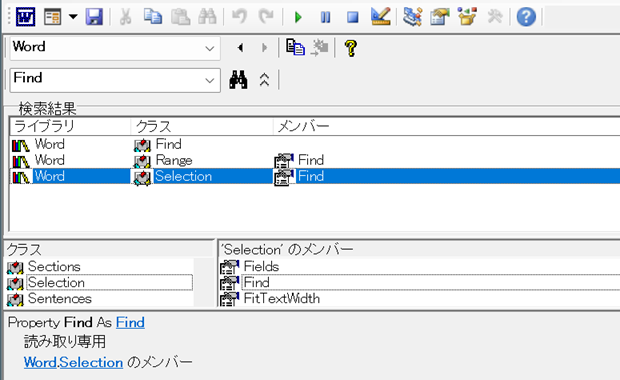Click the yellow Help question mark icon
620x380 pixels.
tap(351, 48)
